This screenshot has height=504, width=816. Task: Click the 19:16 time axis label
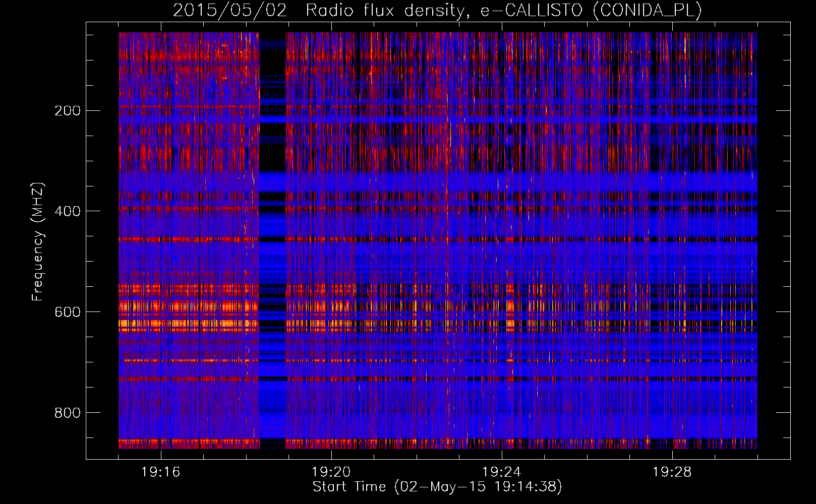tap(160, 472)
